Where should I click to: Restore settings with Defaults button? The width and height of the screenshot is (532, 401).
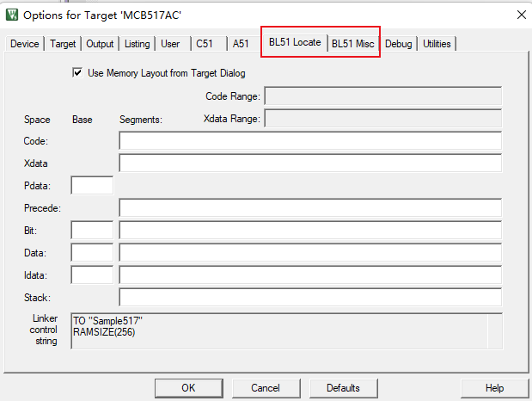pyautogui.click(x=343, y=388)
